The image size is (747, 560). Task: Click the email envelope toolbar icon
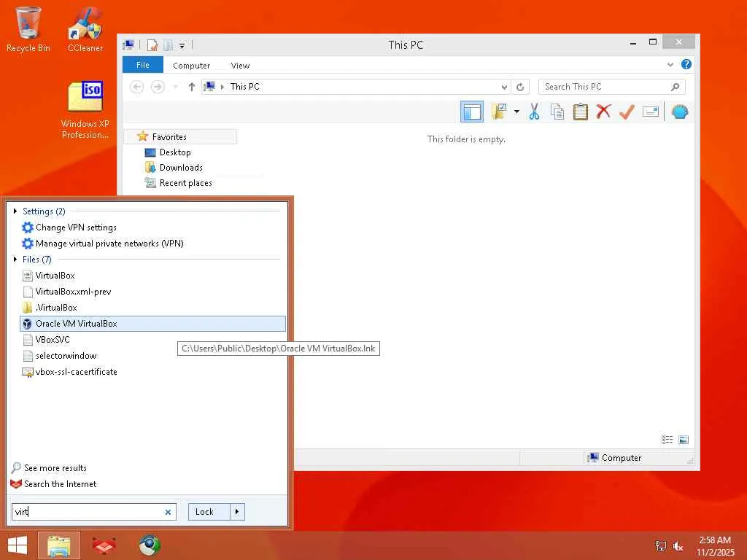(650, 112)
